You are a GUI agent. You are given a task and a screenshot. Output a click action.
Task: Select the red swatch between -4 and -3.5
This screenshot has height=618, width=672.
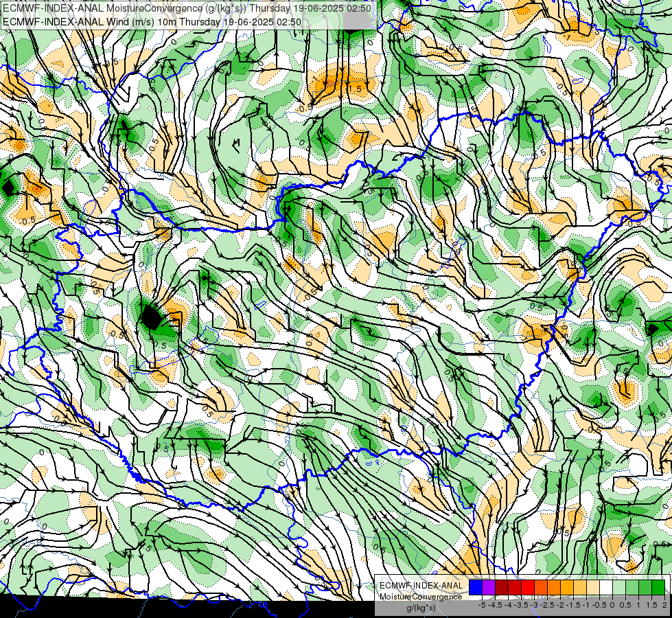tap(515, 588)
